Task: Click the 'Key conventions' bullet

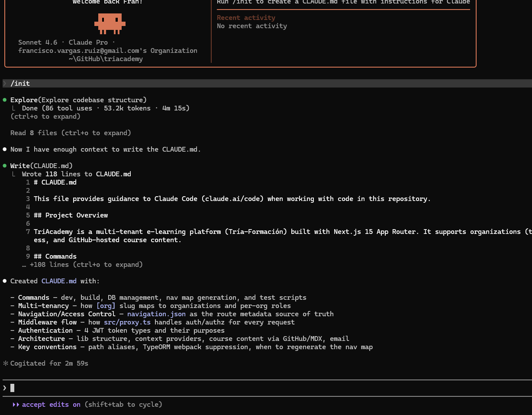Action: point(191,347)
